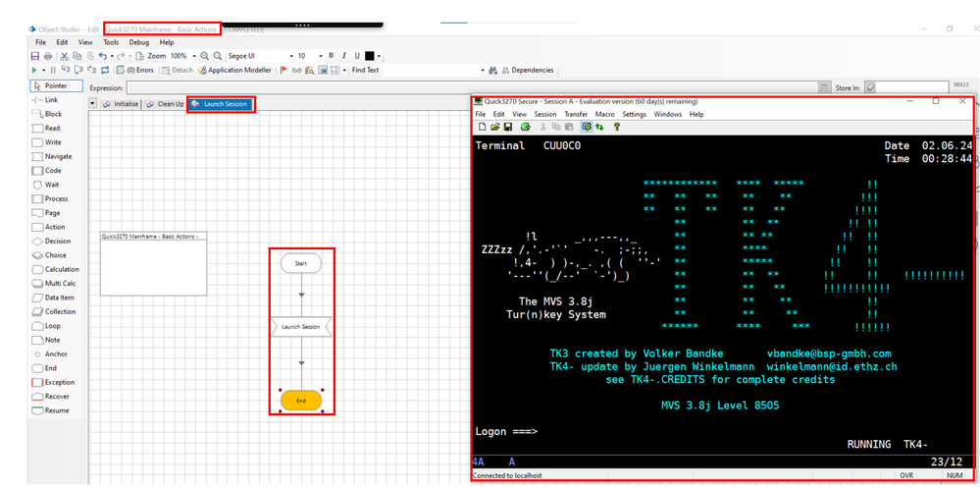Click the black font color swatch

coord(370,56)
